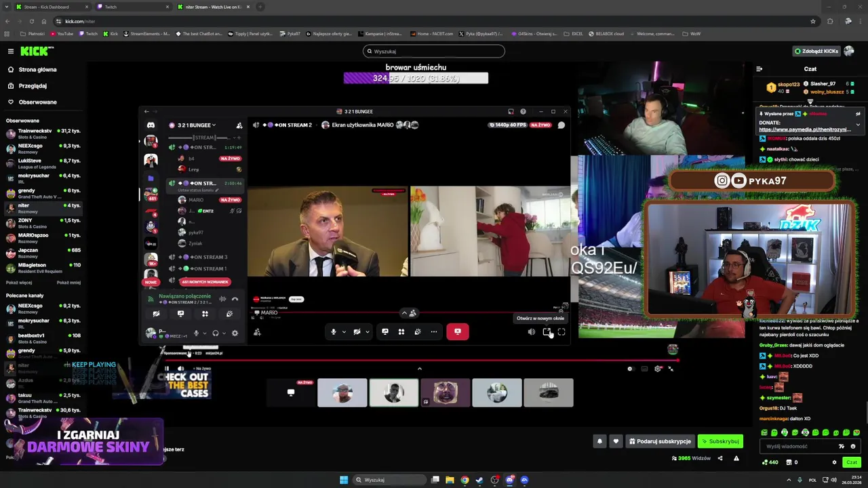Toggle camera in the Discord voice panel
Screen dimensions: 868x488
point(156,314)
